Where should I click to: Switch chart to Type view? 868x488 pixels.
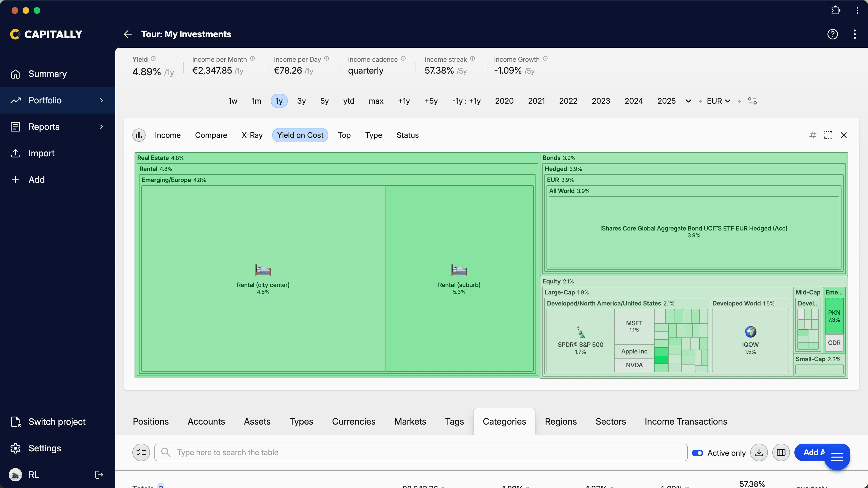(x=374, y=135)
